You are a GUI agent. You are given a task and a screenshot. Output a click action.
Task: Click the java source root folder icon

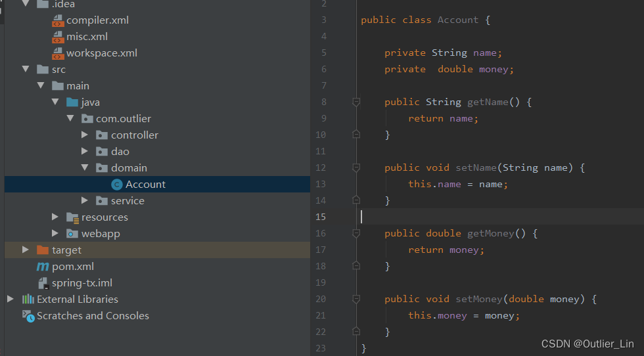[72, 102]
